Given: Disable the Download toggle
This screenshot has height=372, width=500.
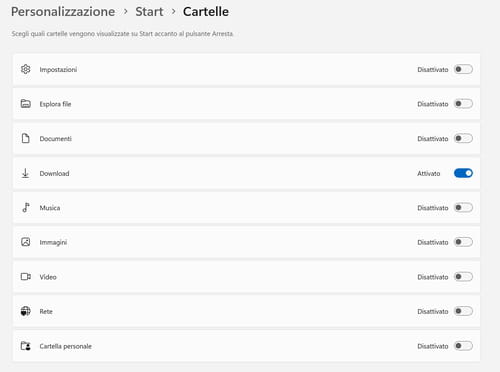Looking at the screenshot, I should [x=463, y=173].
